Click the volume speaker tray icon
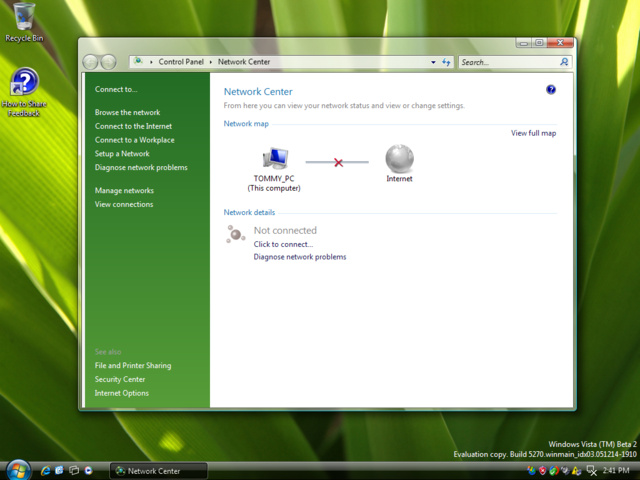This screenshot has width=640, height=480. (565, 470)
